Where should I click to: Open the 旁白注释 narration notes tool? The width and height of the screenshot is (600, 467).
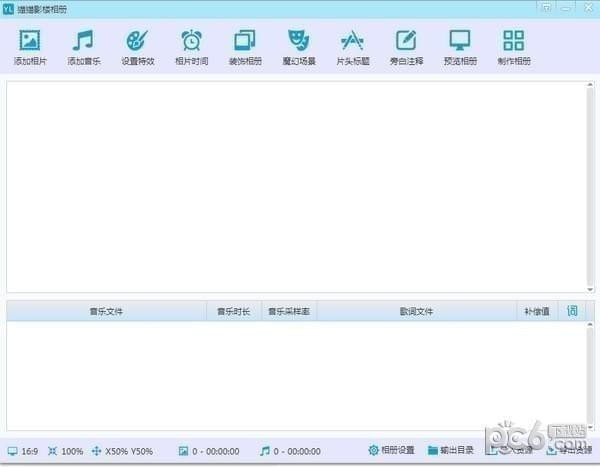tap(406, 47)
